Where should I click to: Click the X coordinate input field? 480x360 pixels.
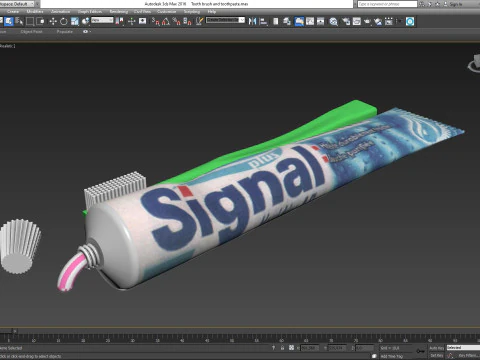click(310, 348)
